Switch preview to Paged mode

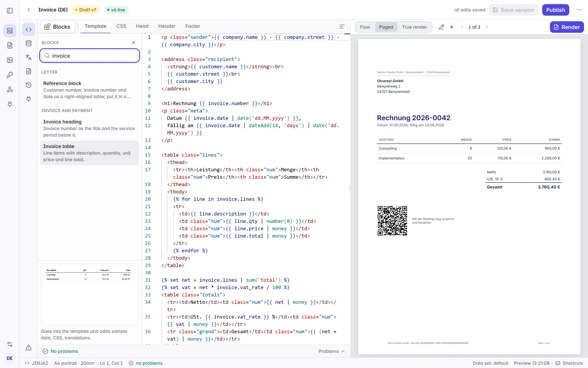click(386, 27)
